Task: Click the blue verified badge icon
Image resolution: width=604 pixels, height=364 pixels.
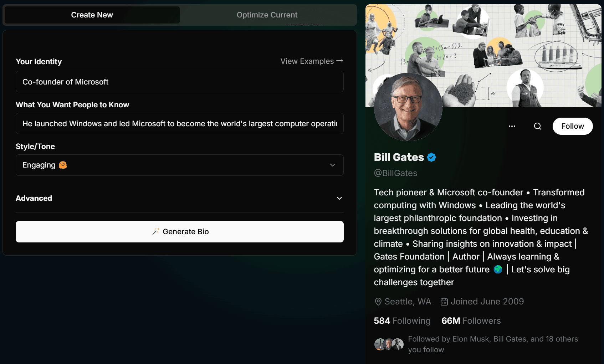Action: coord(431,157)
